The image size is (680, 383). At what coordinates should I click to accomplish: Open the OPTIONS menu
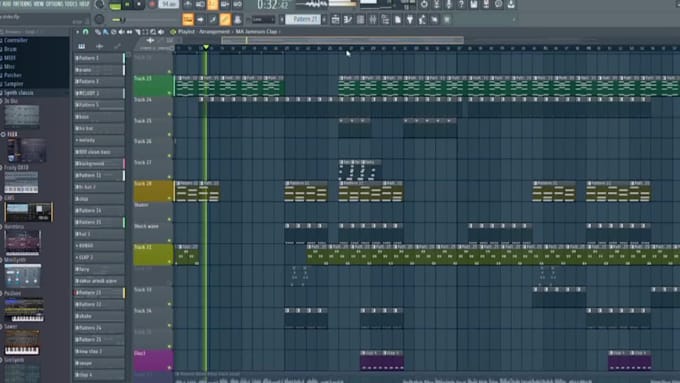point(54,3)
